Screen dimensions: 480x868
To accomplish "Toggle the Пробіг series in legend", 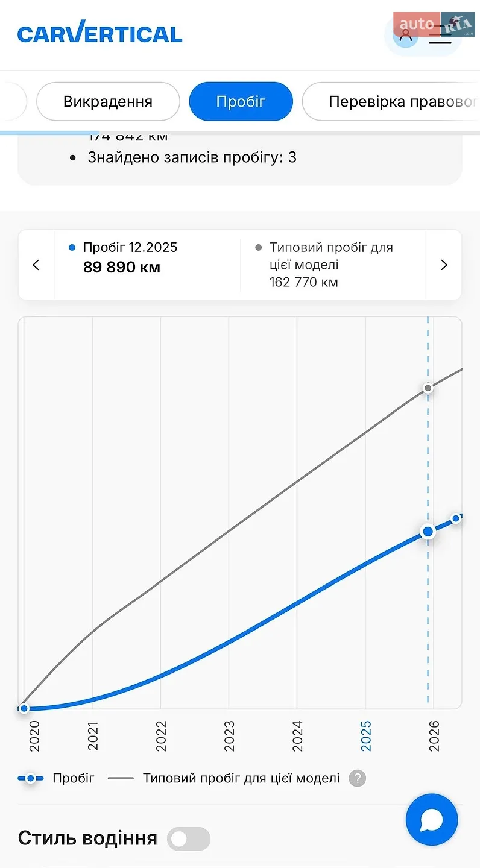I will [x=56, y=778].
